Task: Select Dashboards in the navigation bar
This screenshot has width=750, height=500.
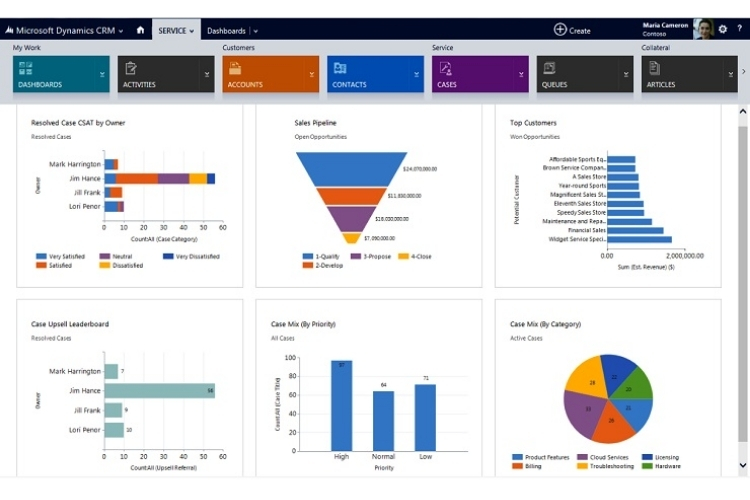Action: 226,31
